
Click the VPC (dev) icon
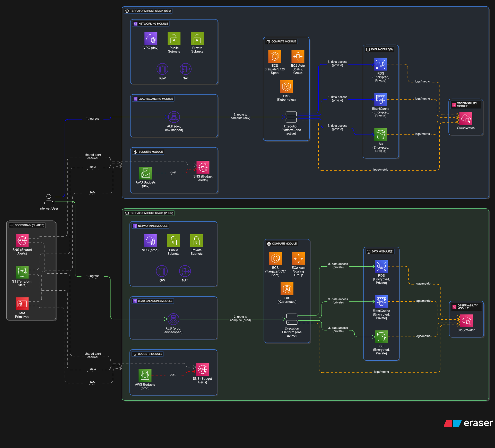151,39
